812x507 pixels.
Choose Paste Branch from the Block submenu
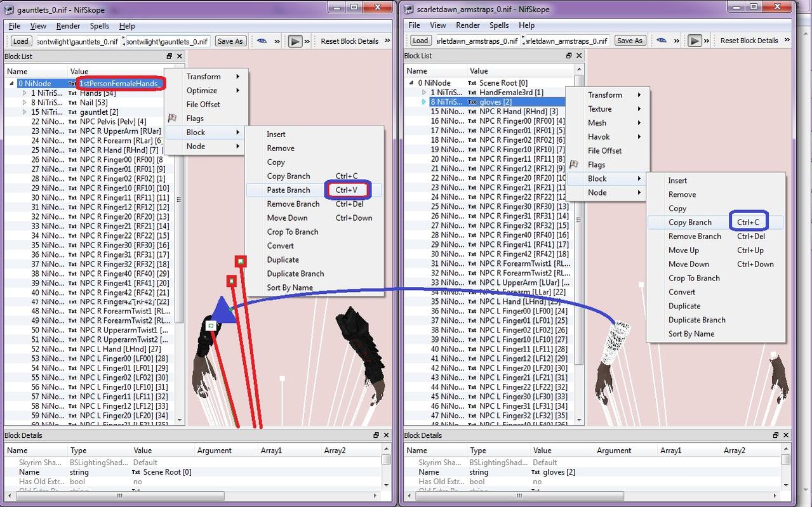point(288,190)
